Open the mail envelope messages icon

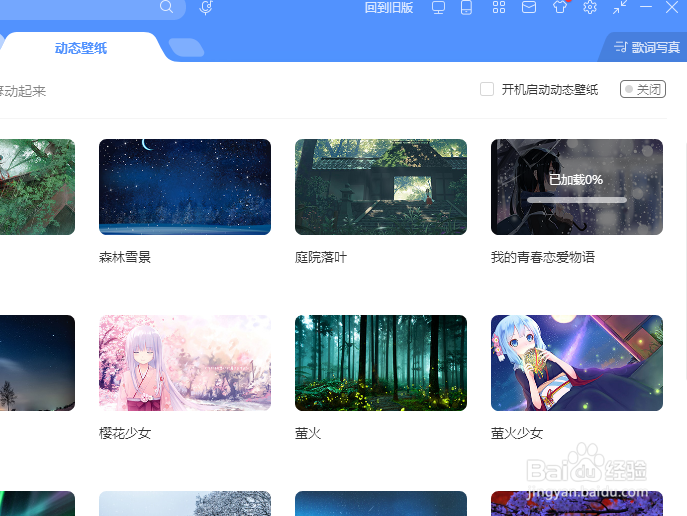click(529, 7)
